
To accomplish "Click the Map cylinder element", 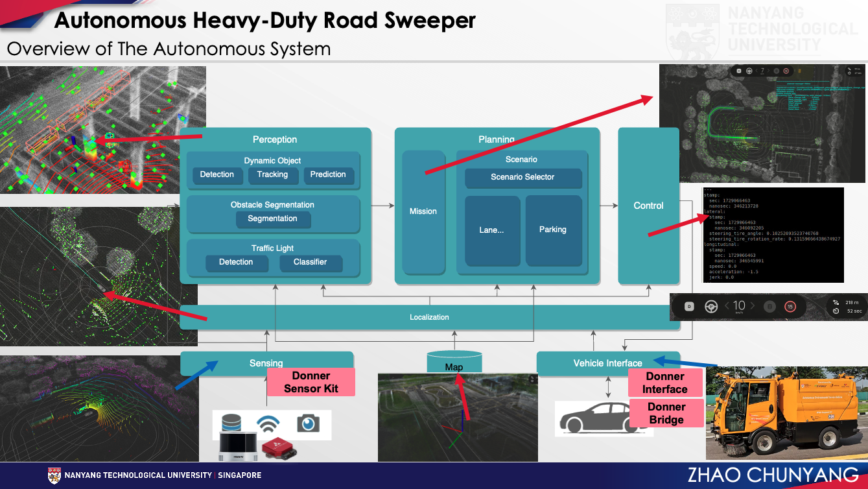I will 454,362.
